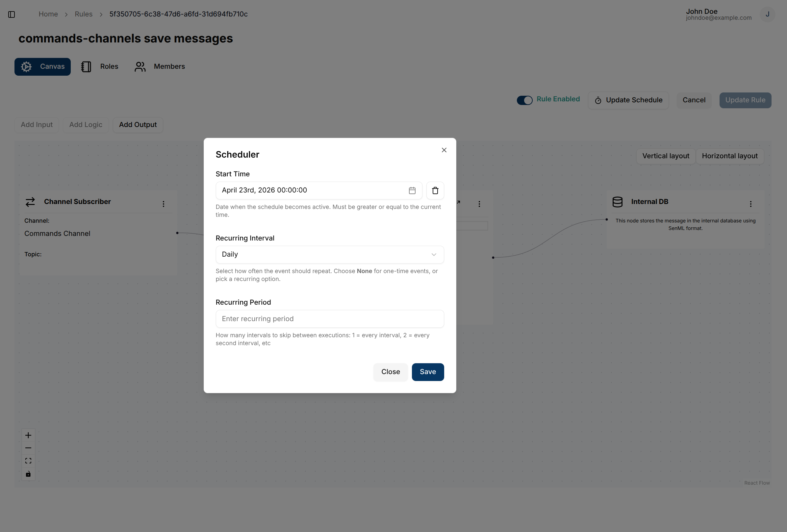This screenshot has height=532, width=787.
Task: Zoom in on the canvas
Action: (x=28, y=435)
